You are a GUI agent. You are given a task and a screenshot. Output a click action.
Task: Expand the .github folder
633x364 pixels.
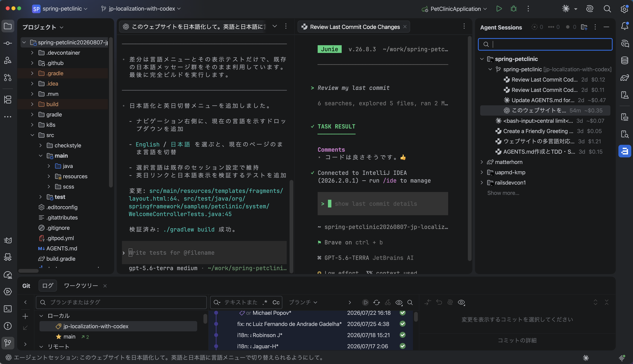(x=32, y=63)
